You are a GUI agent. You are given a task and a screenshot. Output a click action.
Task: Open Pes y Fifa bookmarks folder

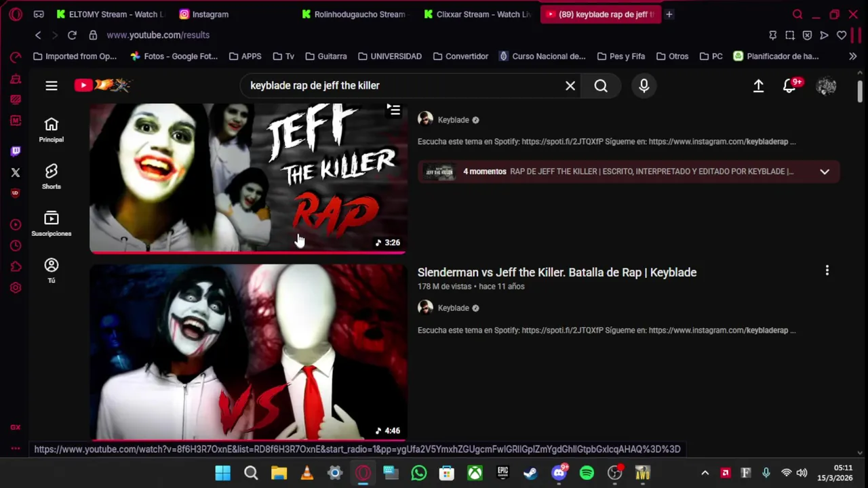[620, 56]
